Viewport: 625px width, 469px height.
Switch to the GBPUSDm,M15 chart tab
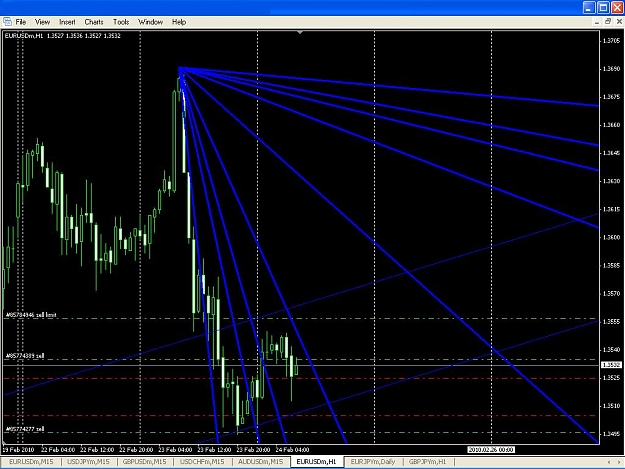click(144, 462)
